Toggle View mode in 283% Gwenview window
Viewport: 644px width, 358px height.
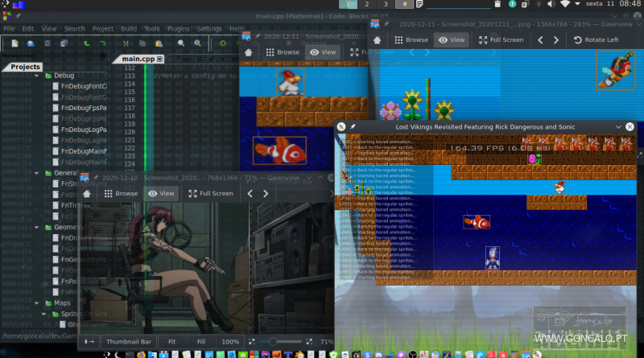pyautogui.click(x=452, y=40)
